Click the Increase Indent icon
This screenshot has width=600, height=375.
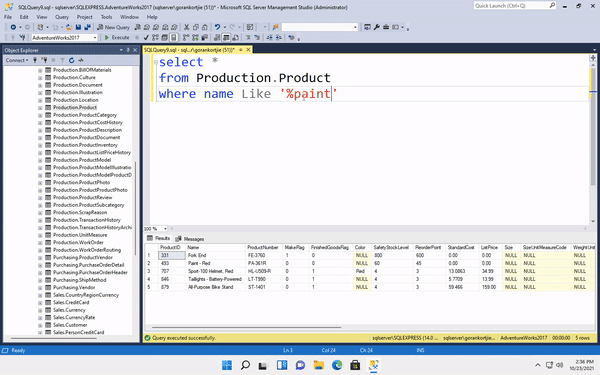point(279,38)
